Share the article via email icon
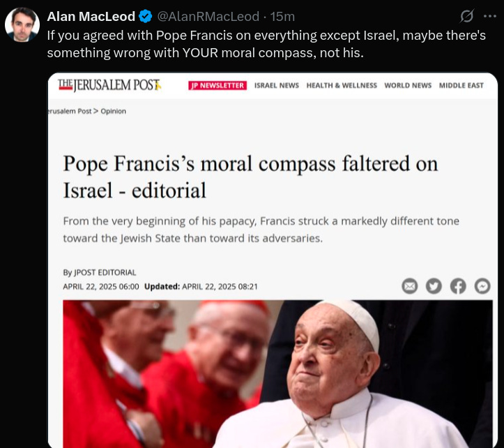Viewport: 504px width, 448px height. [409, 286]
